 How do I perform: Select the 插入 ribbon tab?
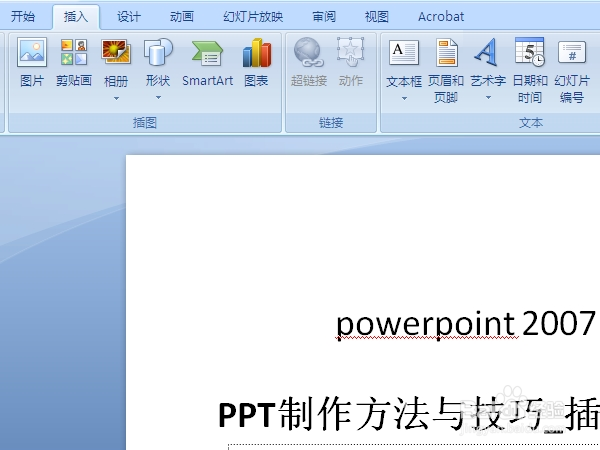(x=76, y=16)
